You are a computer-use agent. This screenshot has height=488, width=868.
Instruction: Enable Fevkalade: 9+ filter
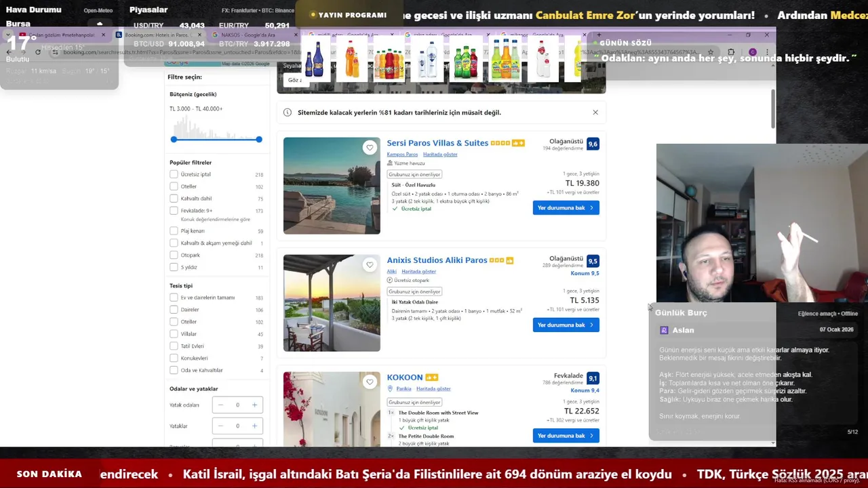[x=174, y=211]
